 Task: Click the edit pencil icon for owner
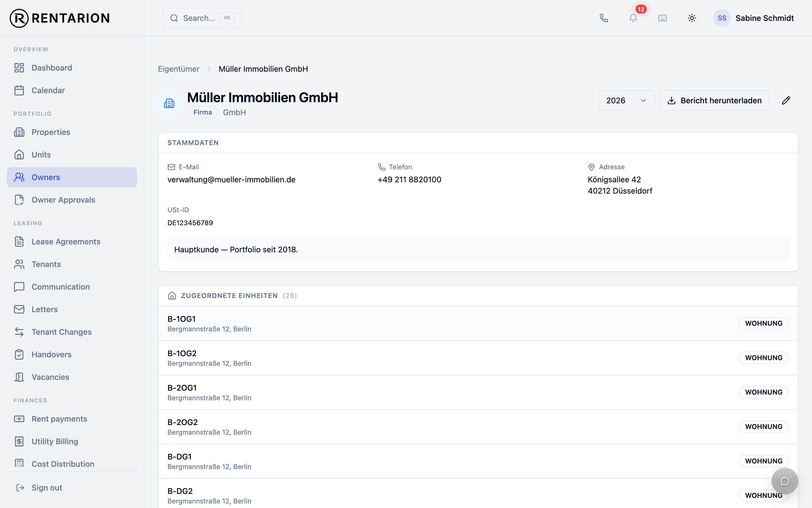(786, 100)
